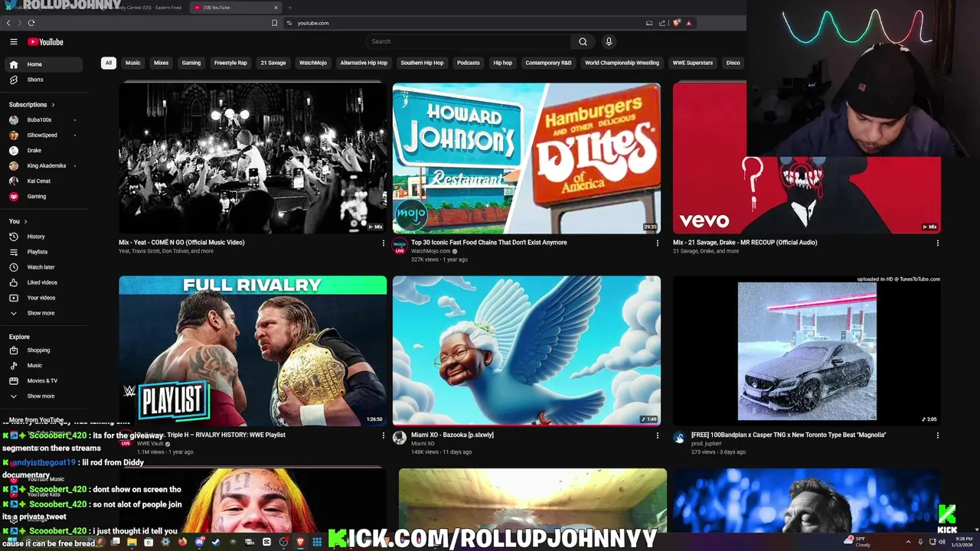Select the Gaming filter chip
The width and height of the screenshot is (980, 551).
pos(191,63)
